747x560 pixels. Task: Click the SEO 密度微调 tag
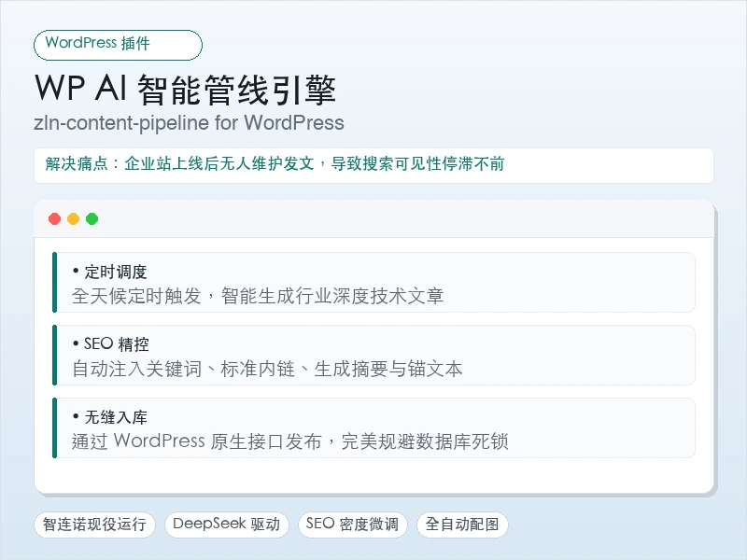353,525
